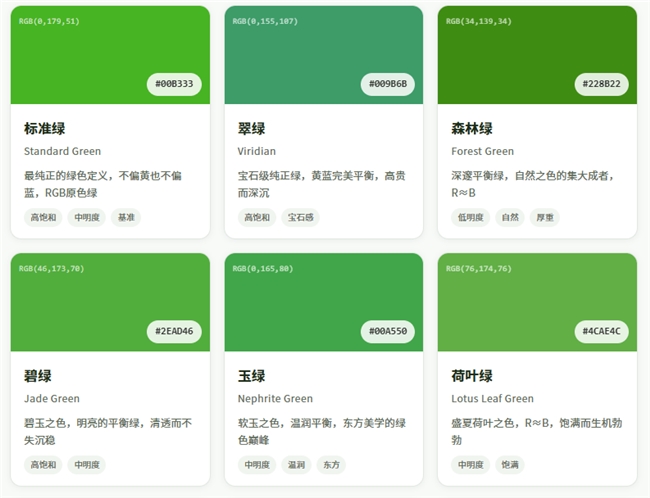
Task: Click the 宝石感 tag
Action: tap(301, 218)
